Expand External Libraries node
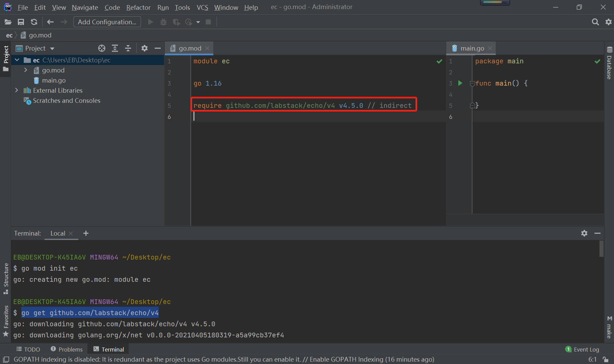 tap(17, 90)
